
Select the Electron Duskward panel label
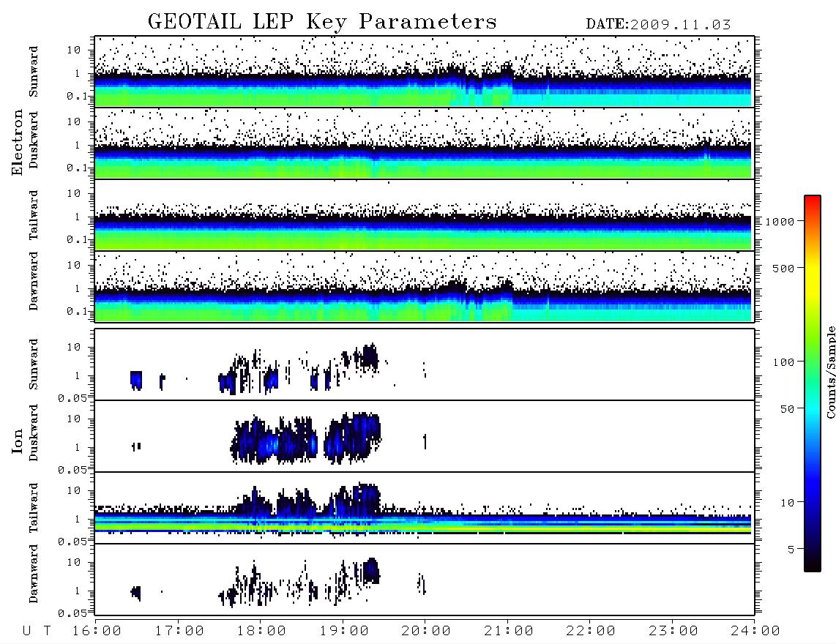(x=34, y=140)
